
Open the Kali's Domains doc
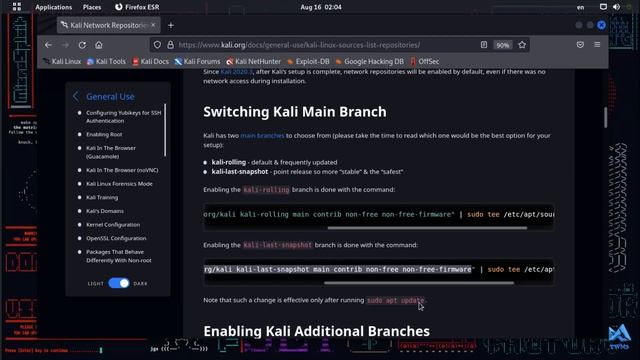click(105, 211)
